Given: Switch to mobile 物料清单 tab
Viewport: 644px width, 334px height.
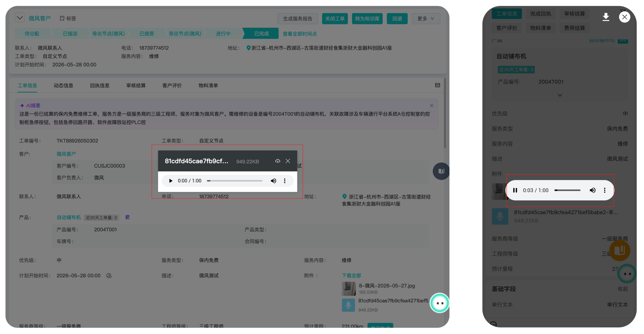Looking at the screenshot, I should click(541, 28).
